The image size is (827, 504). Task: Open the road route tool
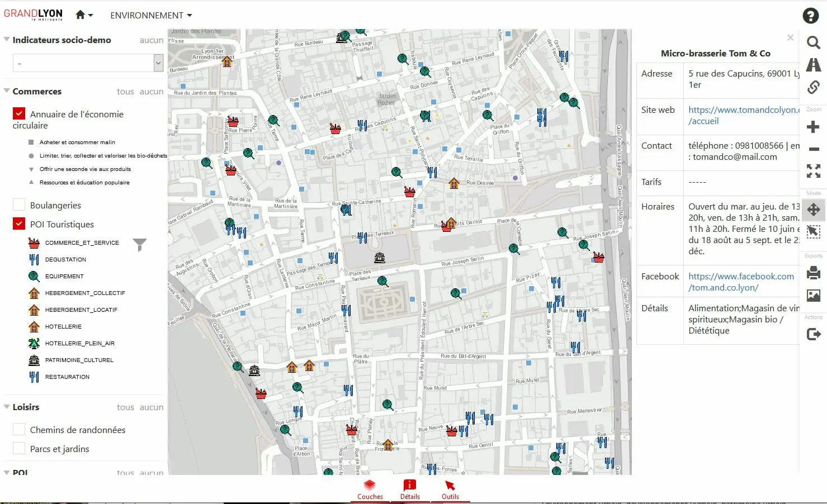(x=813, y=65)
